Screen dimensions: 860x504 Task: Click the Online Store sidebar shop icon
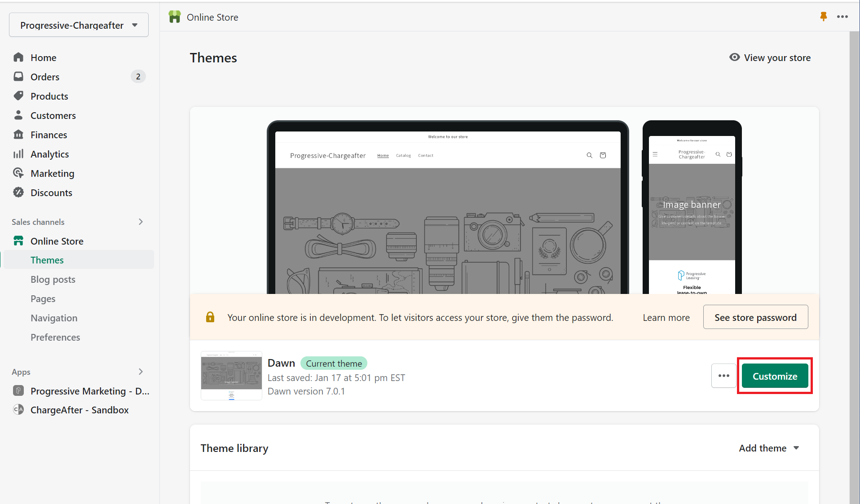(x=18, y=241)
